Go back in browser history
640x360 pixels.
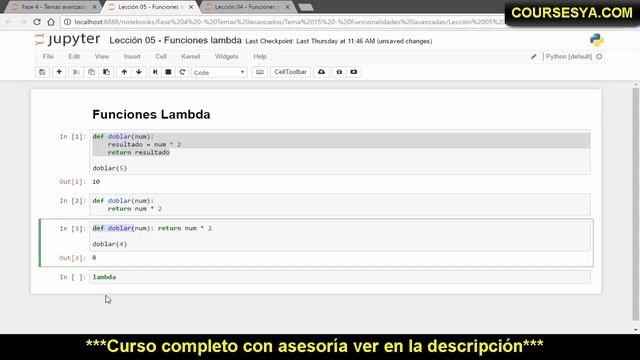9,22
